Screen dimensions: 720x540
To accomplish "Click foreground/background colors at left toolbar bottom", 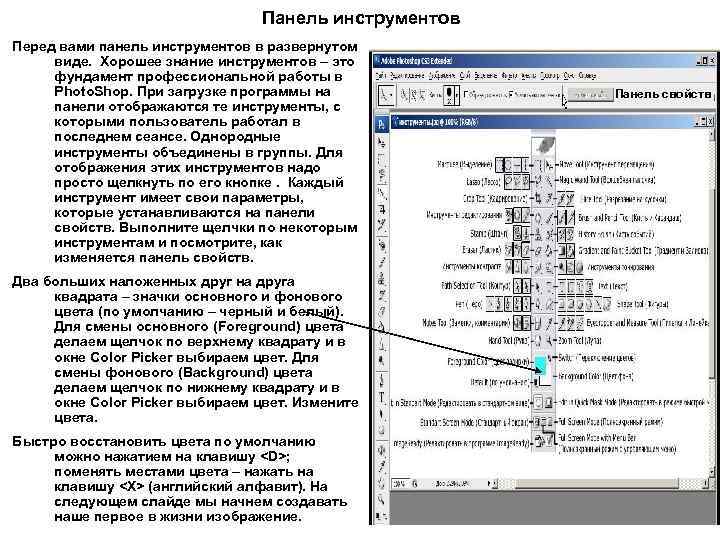I will pyautogui.click(x=381, y=517).
